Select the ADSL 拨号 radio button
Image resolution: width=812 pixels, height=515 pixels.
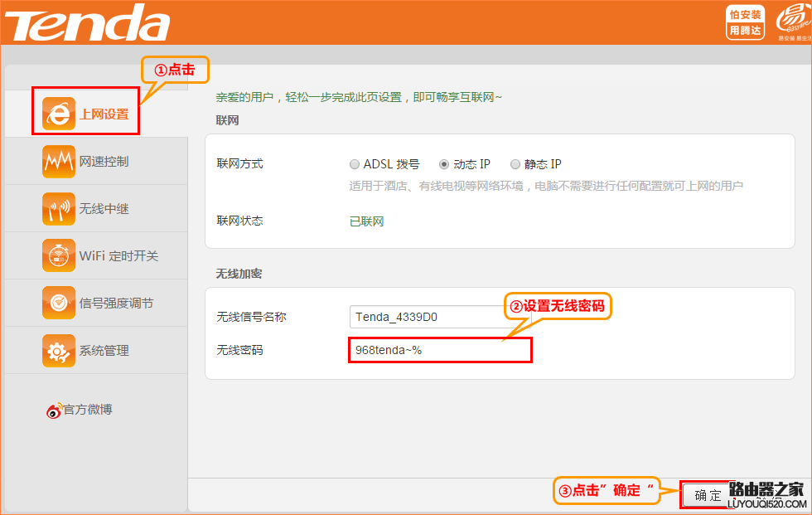tap(355, 164)
